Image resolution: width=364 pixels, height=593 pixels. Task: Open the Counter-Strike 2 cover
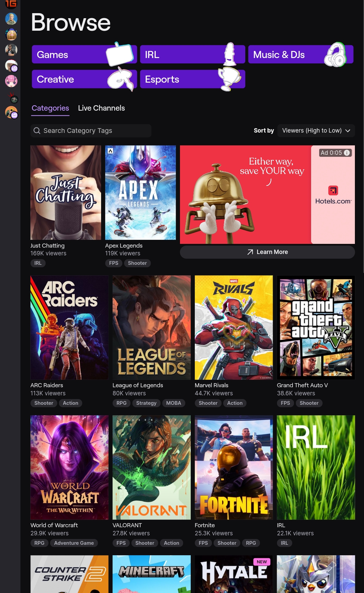coord(69,574)
